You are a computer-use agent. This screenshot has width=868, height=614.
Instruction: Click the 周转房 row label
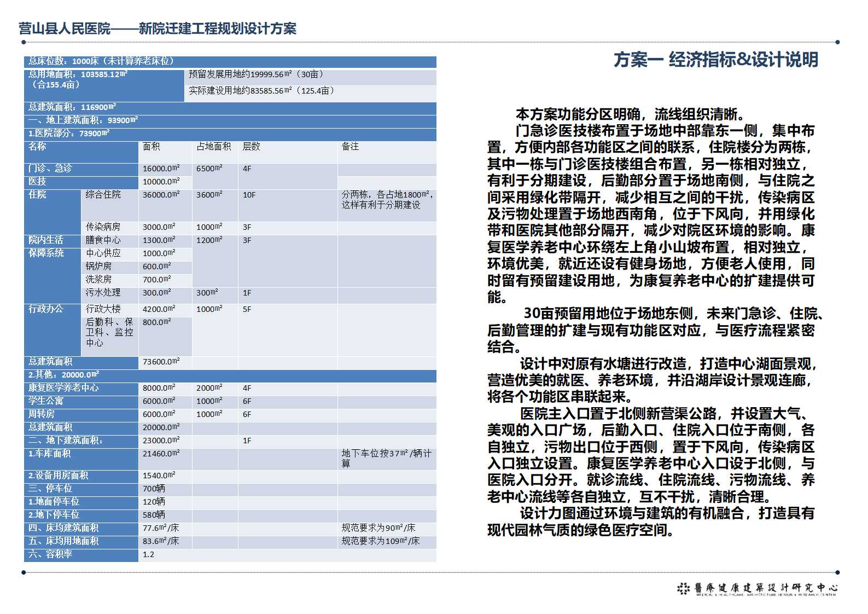(42, 414)
